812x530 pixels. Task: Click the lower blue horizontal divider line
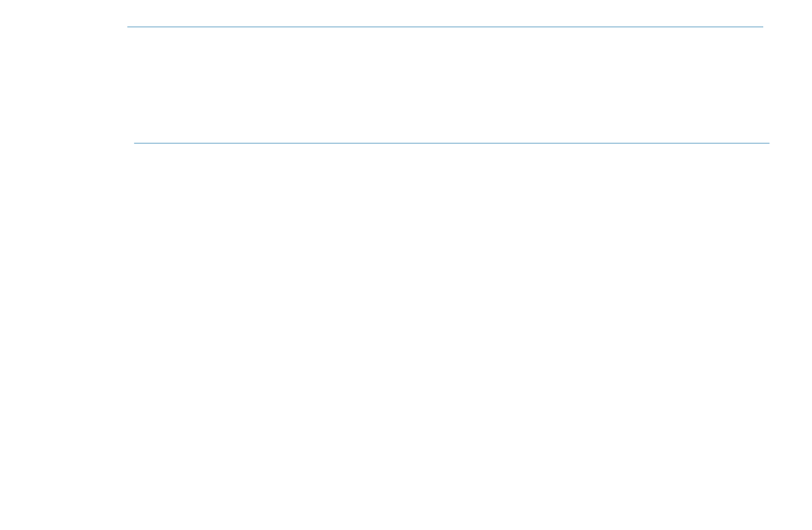click(451, 143)
